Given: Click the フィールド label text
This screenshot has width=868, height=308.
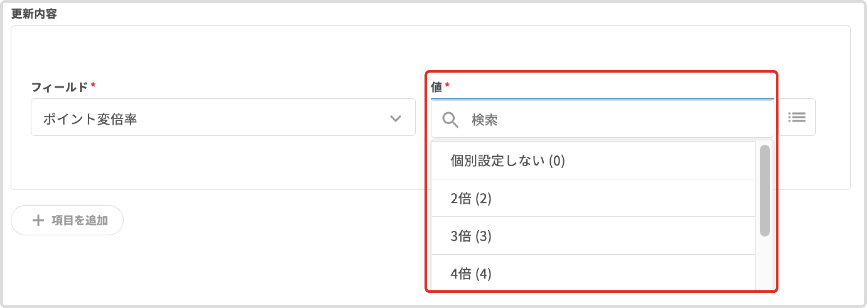Looking at the screenshot, I should pos(59,87).
